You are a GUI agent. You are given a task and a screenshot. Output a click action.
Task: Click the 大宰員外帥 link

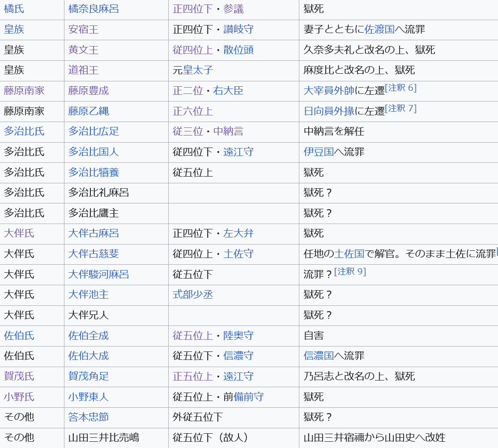tap(329, 91)
